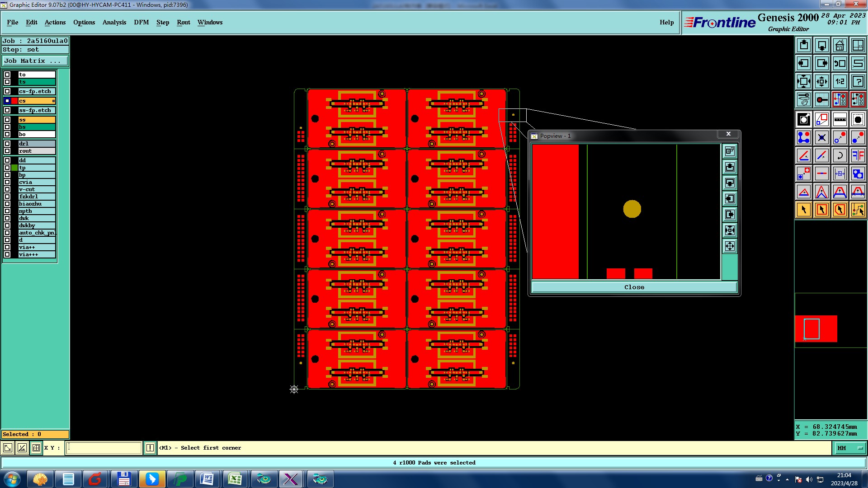Click the Close button in Popview
Image resolution: width=868 pixels, height=488 pixels.
(x=634, y=287)
